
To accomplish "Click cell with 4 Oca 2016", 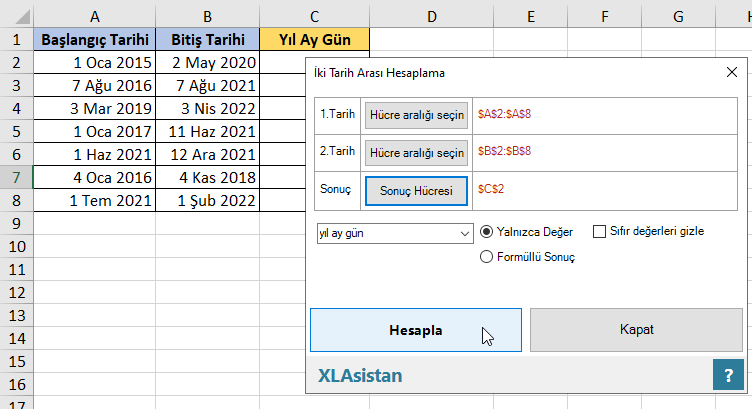I will (x=94, y=177).
